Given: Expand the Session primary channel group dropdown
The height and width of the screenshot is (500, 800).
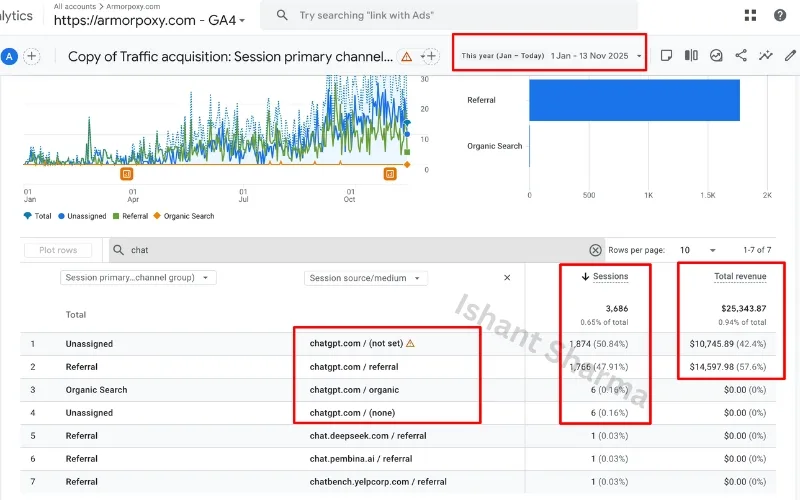Looking at the screenshot, I should (x=138, y=278).
